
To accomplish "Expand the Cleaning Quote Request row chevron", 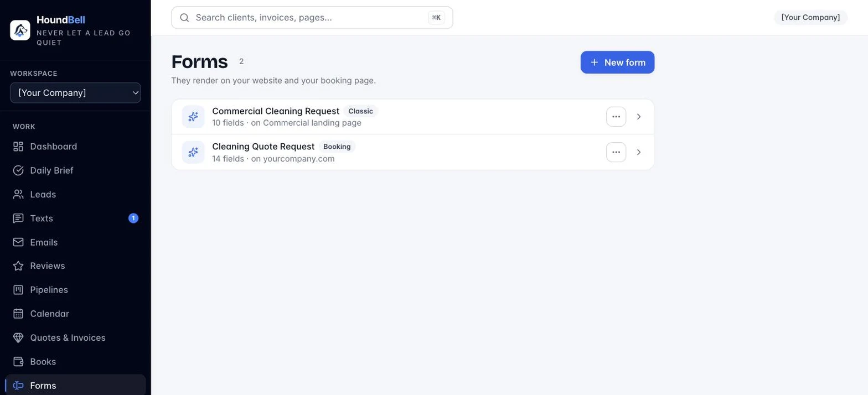I will 639,152.
